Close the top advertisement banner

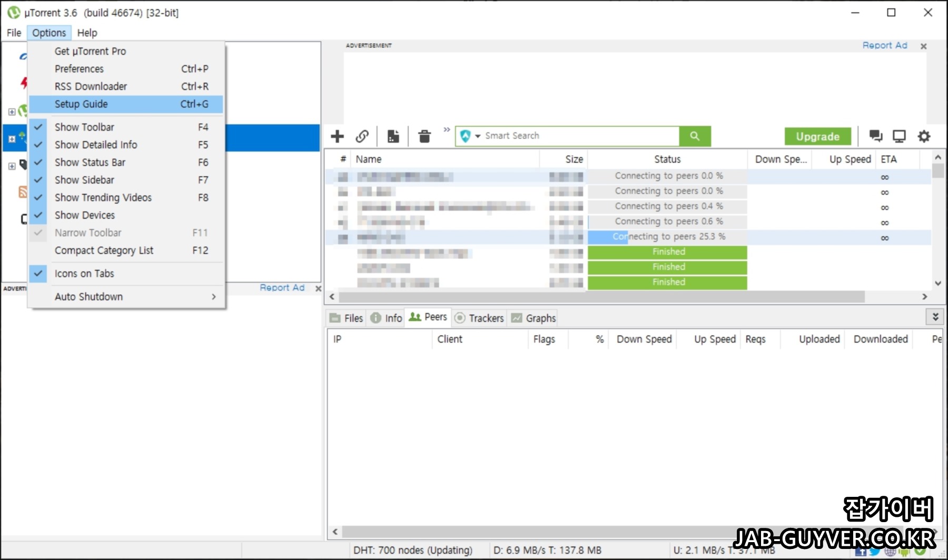pyautogui.click(x=923, y=46)
